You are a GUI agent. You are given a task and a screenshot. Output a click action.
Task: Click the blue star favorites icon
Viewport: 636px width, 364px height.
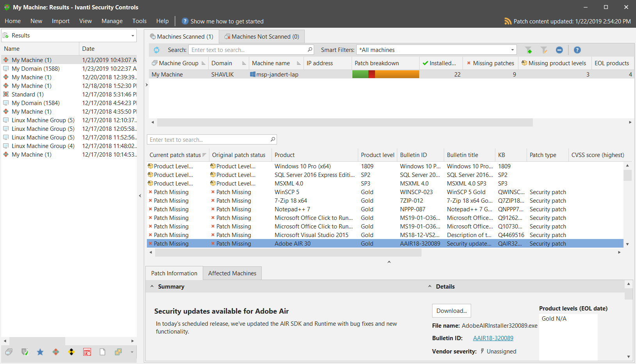click(x=40, y=352)
